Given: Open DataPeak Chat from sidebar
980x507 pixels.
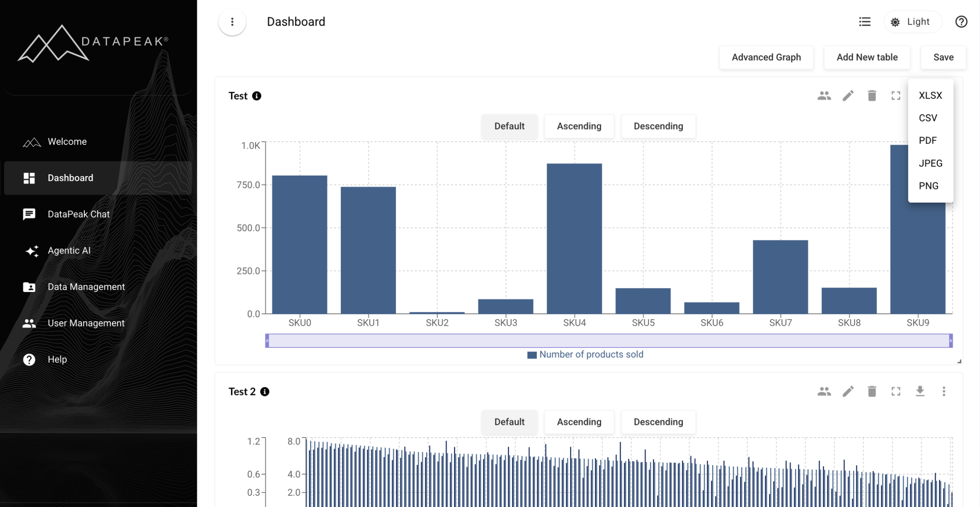Looking at the screenshot, I should pos(98,214).
